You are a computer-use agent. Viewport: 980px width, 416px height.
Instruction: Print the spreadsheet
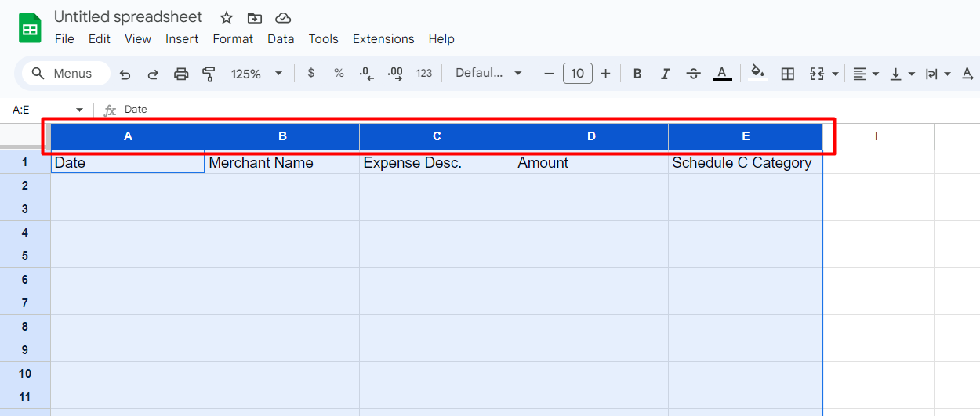coord(181,74)
